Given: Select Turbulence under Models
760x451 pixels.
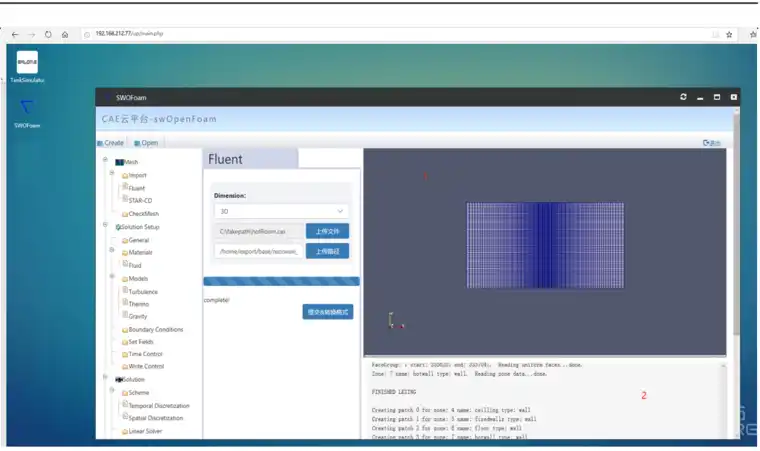Looking at the screenshot, I should (143, 292).
